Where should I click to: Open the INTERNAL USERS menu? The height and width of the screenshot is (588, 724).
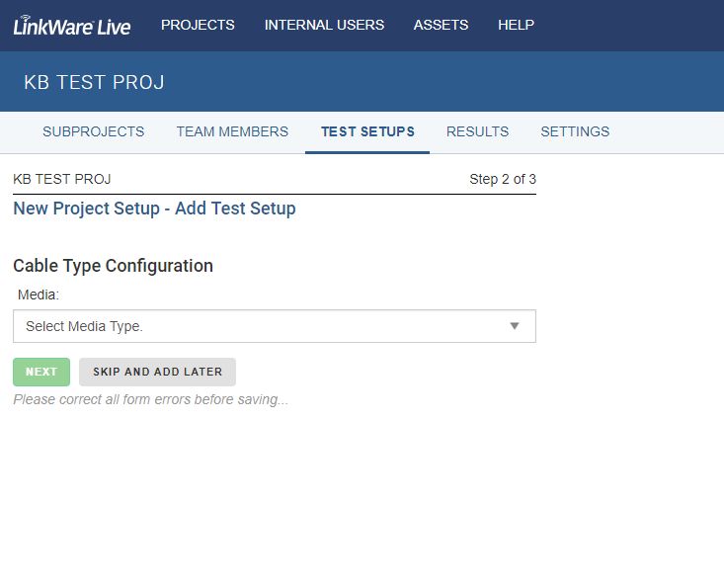point(324,25)
